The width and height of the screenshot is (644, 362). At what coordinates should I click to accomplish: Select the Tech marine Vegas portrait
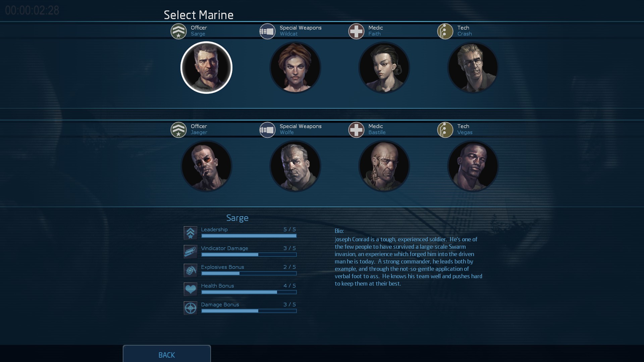[473, 166]
